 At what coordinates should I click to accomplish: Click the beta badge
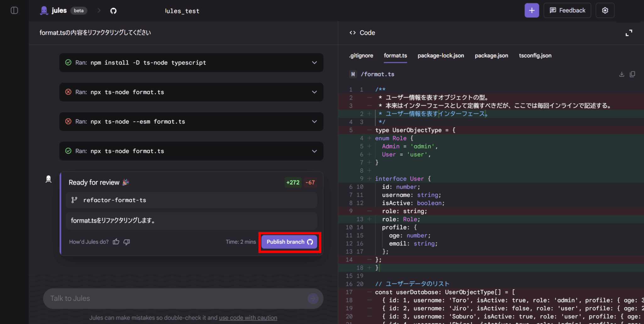click(x=79, y=11)
